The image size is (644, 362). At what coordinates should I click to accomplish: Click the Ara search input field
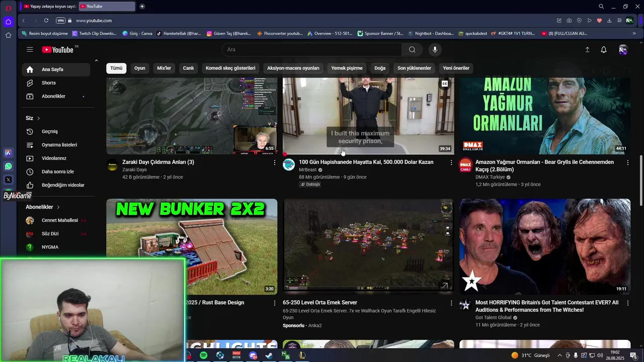click(312, 49)
